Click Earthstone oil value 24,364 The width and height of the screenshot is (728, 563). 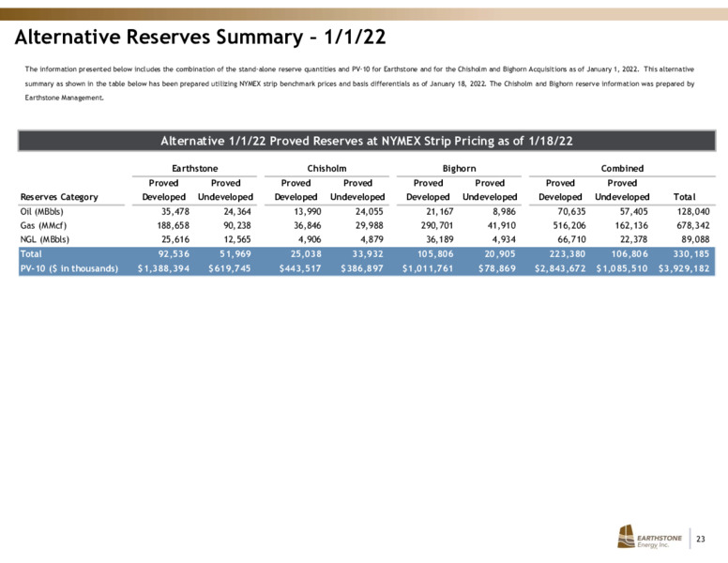click(x=237, y=212)
